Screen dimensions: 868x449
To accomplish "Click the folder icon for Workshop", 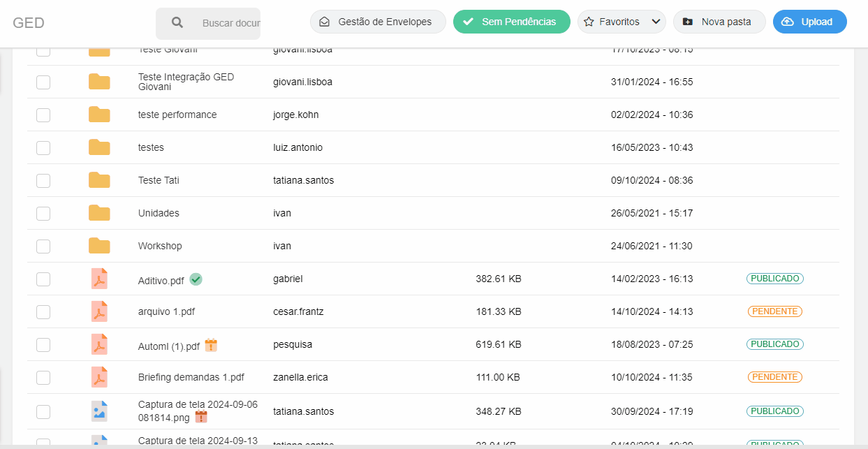I will pos(99,246).
